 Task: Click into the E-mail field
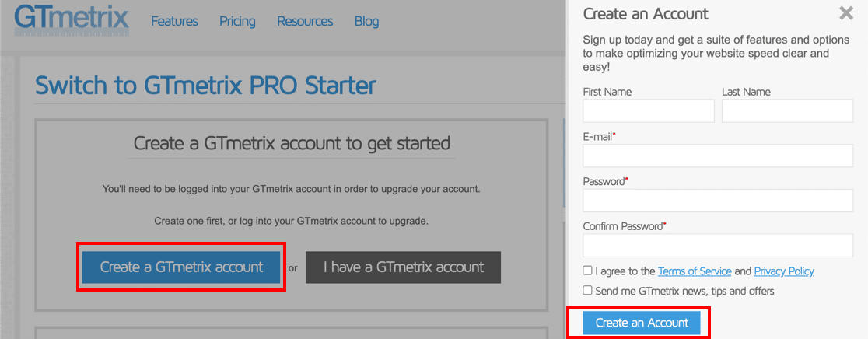pyautogui.click(x=718, y=156)
